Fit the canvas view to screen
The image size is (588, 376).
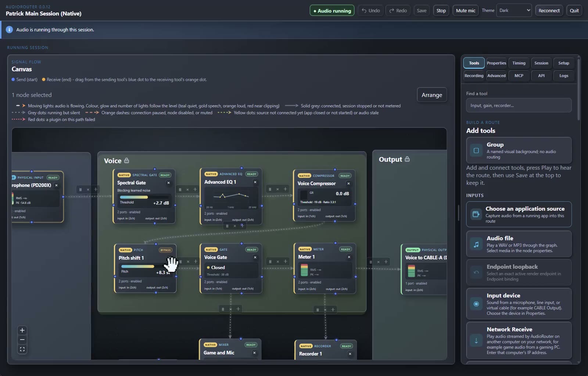22,349
